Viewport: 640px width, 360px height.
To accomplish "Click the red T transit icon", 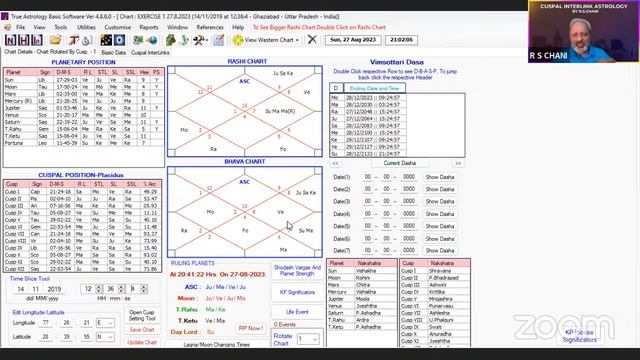I will point(73,40).
